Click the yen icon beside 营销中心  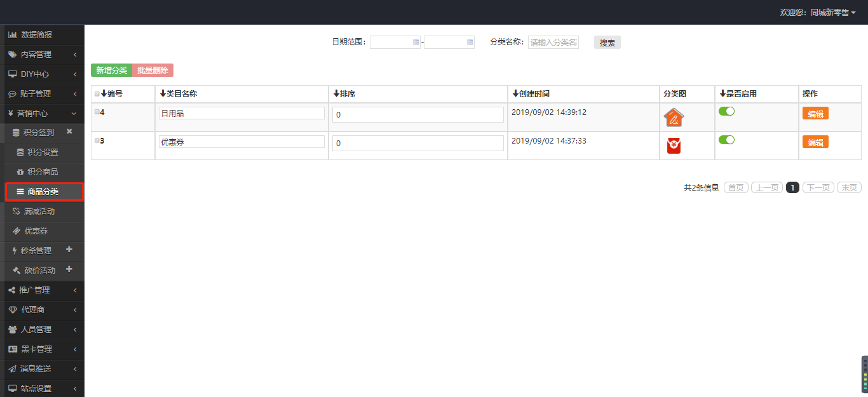click(11, 114)
